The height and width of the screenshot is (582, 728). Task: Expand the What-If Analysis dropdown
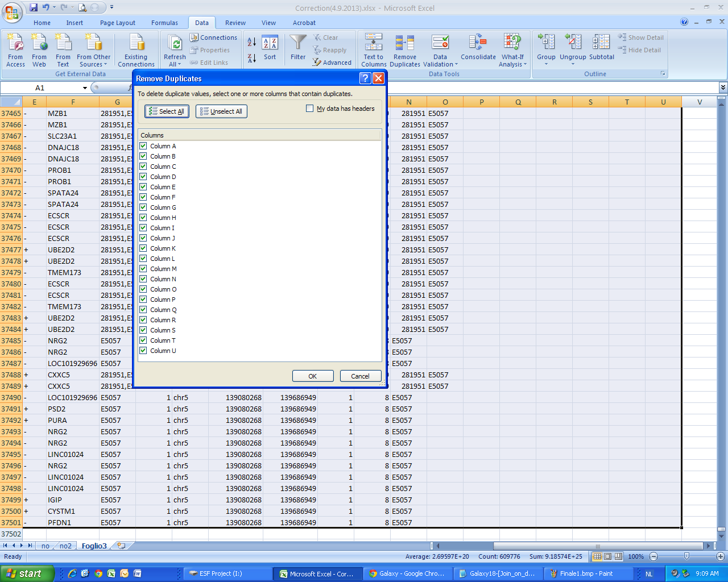click(x=512, y=61)
